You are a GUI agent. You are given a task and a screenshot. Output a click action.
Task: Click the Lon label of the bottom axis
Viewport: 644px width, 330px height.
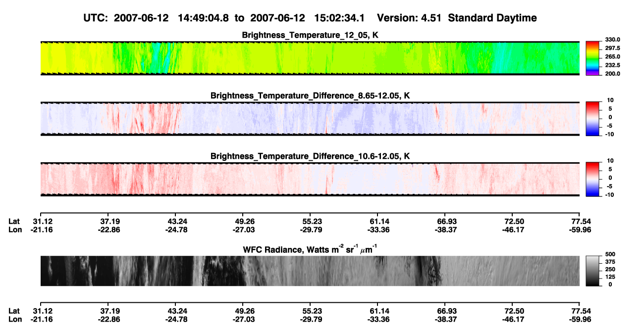(x=15, y=319)
